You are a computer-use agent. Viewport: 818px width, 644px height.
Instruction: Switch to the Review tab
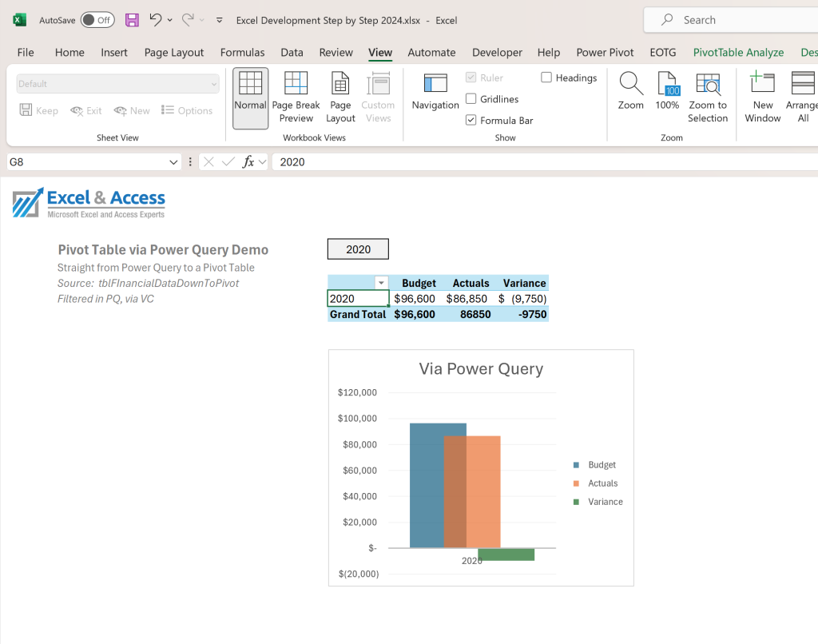336,52
